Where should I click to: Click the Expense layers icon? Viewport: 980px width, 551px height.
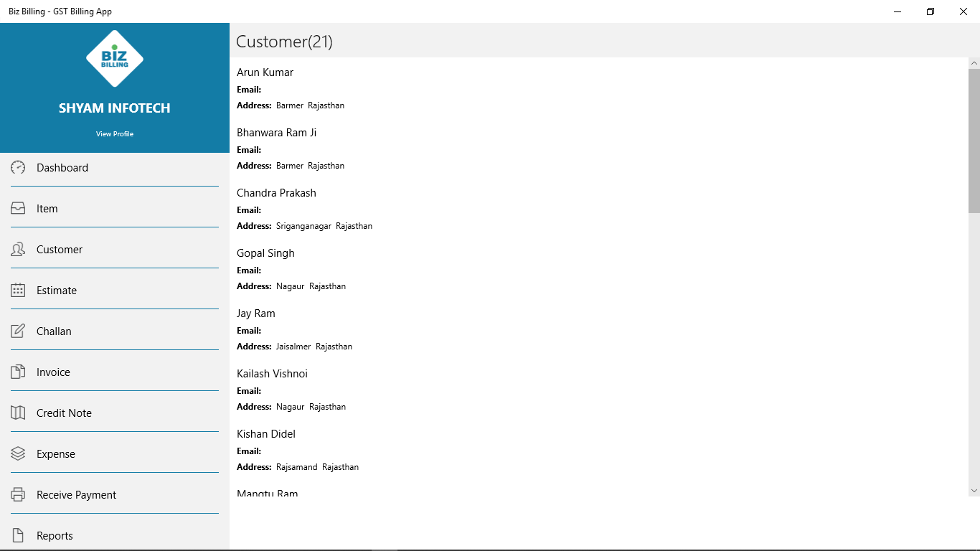(18, 453)
